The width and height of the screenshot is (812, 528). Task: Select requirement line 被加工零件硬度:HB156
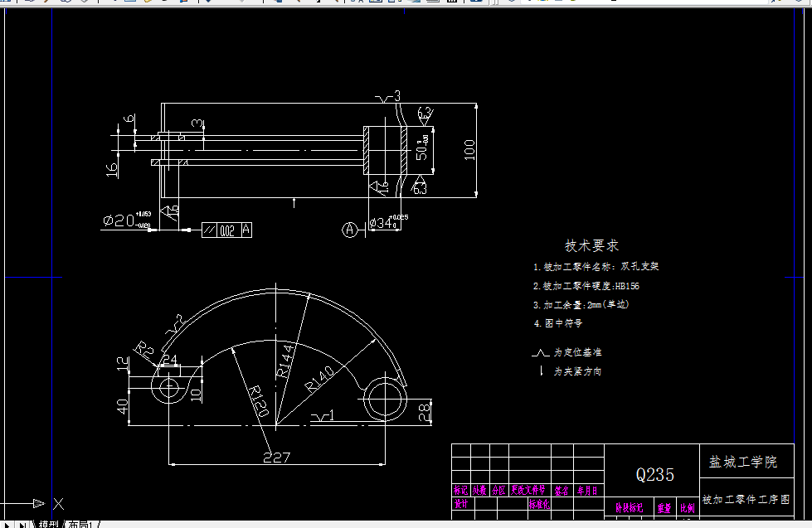(x=586, y=286)
